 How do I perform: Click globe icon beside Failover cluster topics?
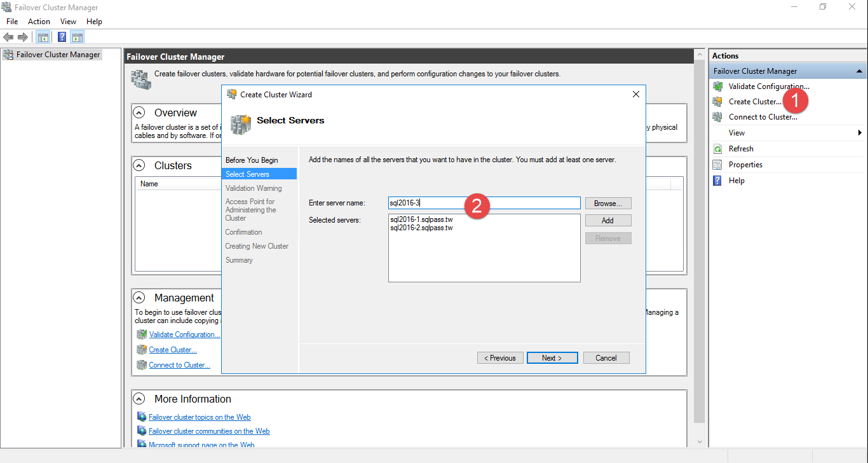pos(142,417)
